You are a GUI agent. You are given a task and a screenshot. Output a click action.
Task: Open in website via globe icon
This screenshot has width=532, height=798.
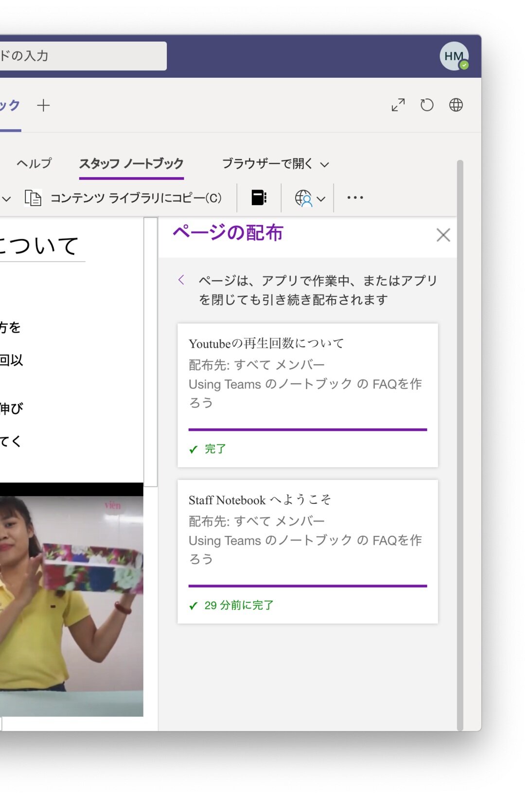pos(456,105)
